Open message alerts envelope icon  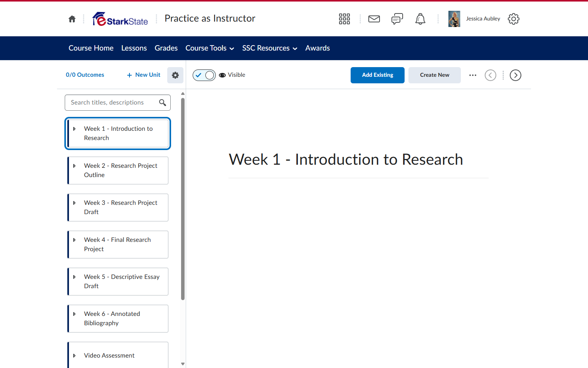[374, 19]
